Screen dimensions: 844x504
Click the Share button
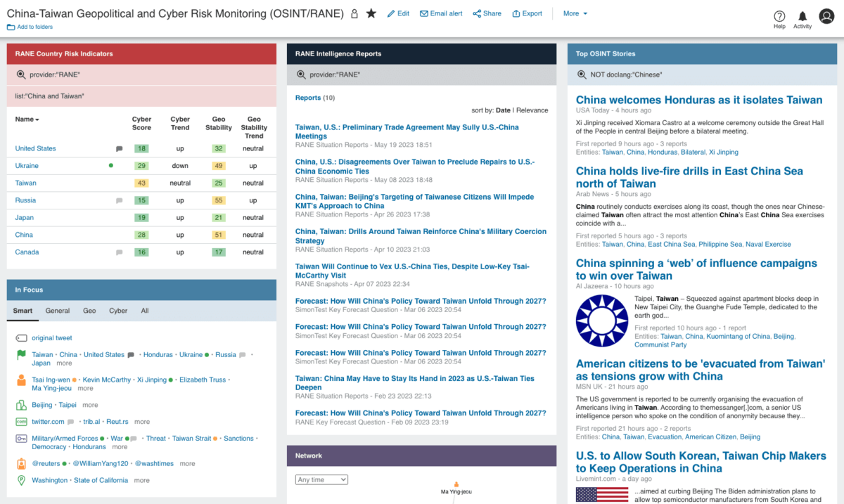(x=487, y=13)
